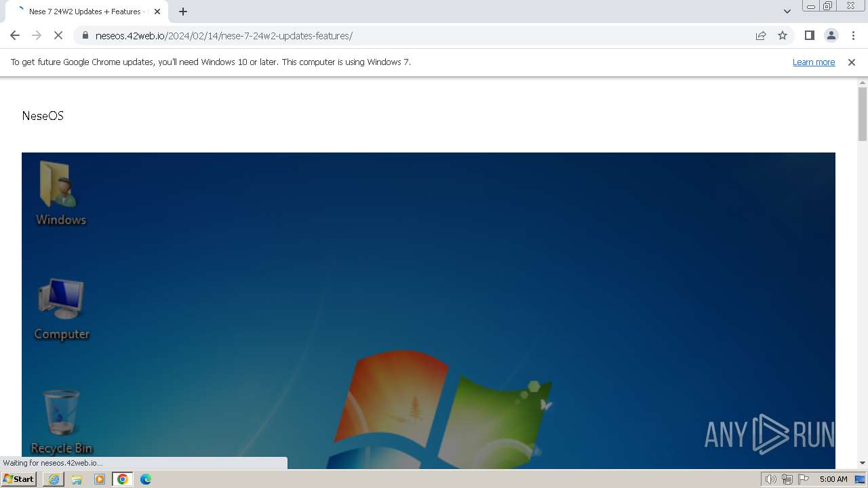This screenshot has height=488, width=868.
Task: Click the vertical scrollbar thumb
Action: tap(863, 114)
